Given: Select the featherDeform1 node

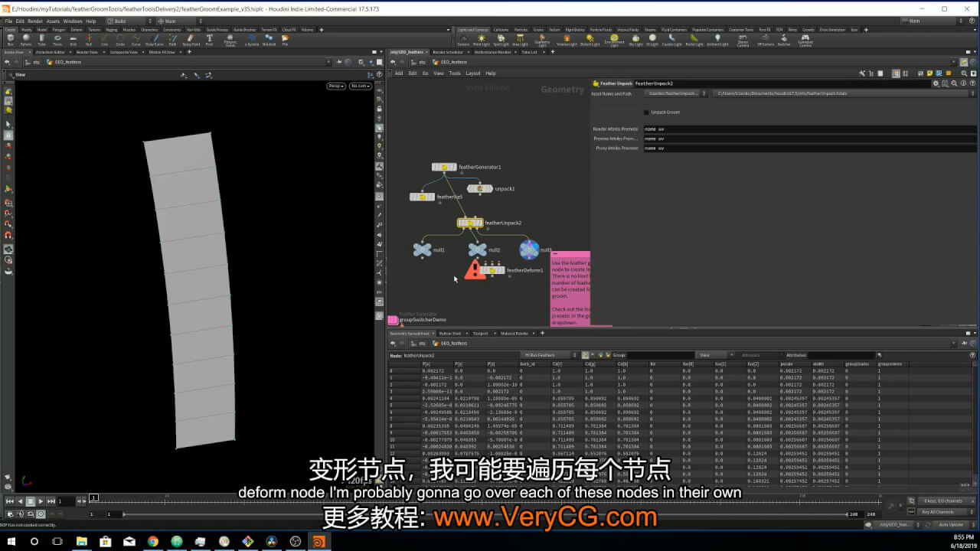Looking at the screenshot, I should click(x=492, y=270).
